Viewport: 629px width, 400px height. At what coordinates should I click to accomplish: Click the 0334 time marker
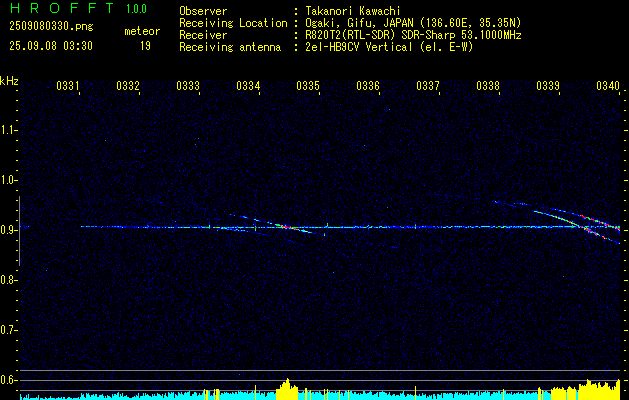[248, 85]
